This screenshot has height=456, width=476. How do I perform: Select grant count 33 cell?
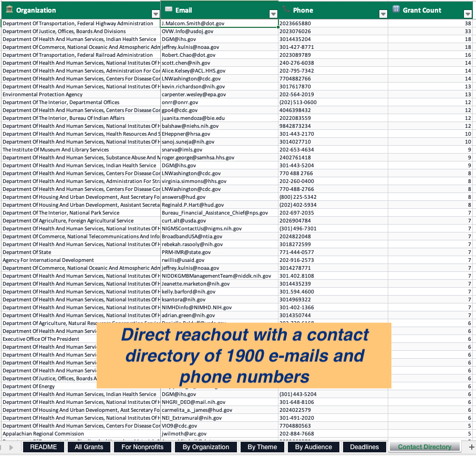pyautogui.click(x=430, y=31)
